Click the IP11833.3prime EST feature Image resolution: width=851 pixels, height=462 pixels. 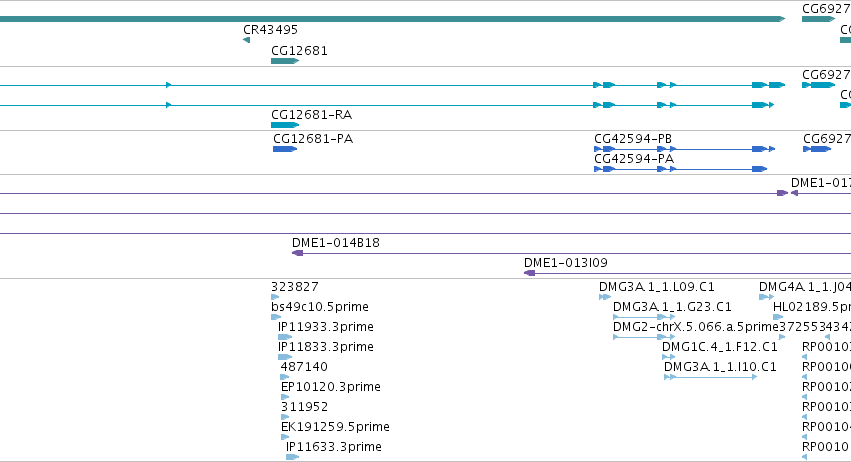click(285, 357)
